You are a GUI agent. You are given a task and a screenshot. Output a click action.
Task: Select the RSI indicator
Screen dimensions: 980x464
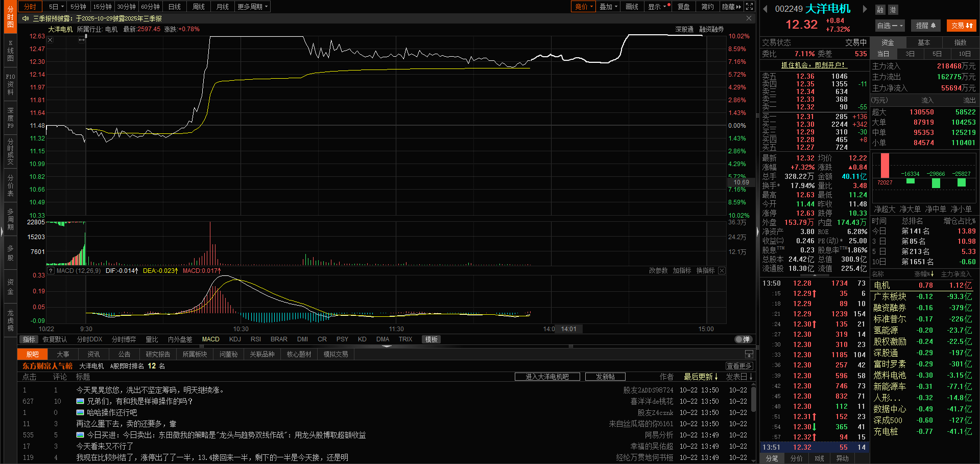256,339
